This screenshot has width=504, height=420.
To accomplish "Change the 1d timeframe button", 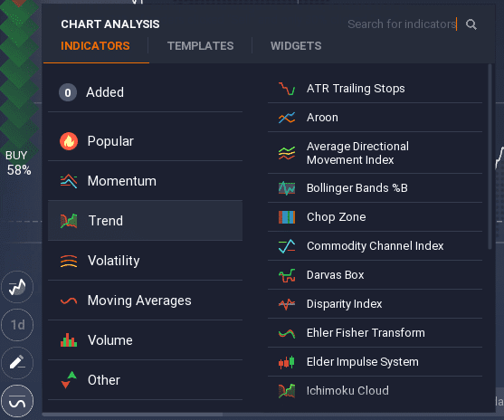I will tap(17, 325).
